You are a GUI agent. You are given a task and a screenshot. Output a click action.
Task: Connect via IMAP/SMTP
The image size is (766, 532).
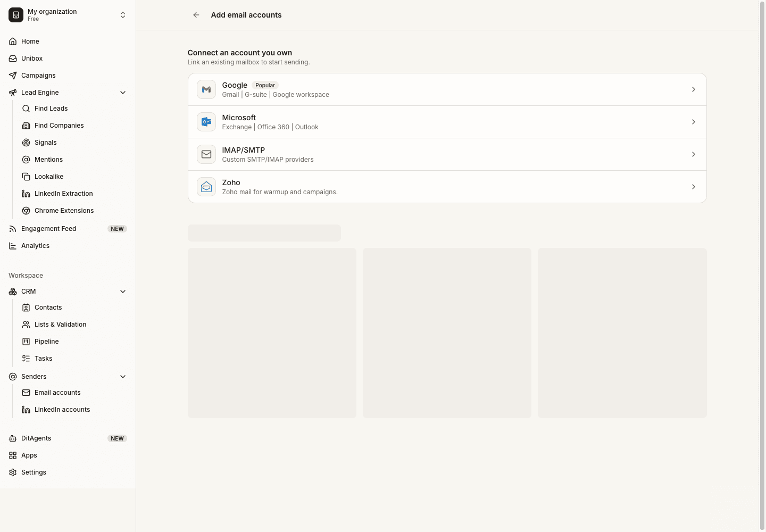[447, 154]
